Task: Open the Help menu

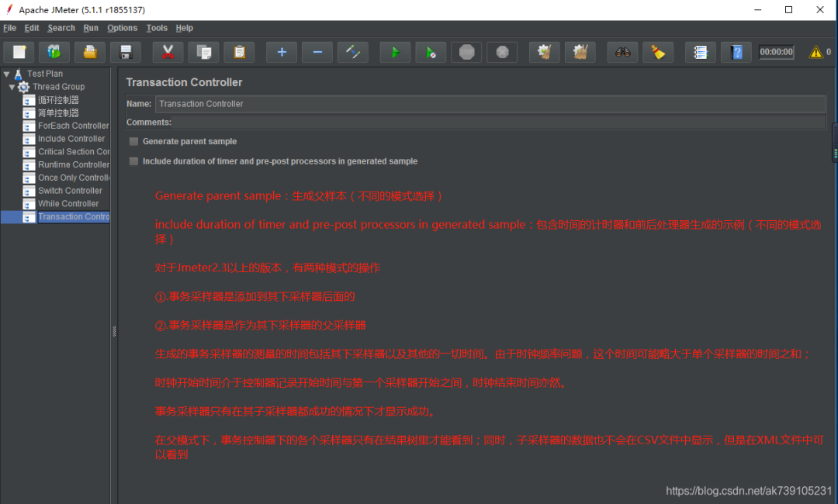Action: point(185,28)
